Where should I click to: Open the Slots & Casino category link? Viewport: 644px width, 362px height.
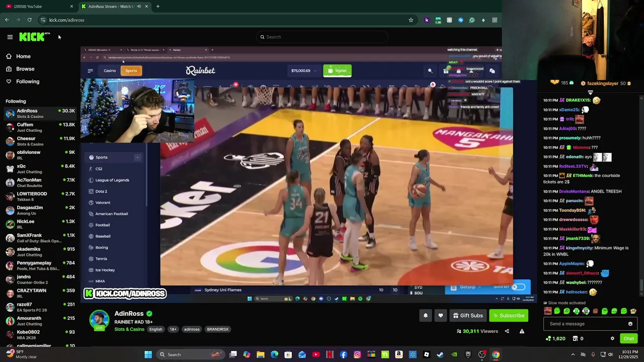click(x=129, y=329)
